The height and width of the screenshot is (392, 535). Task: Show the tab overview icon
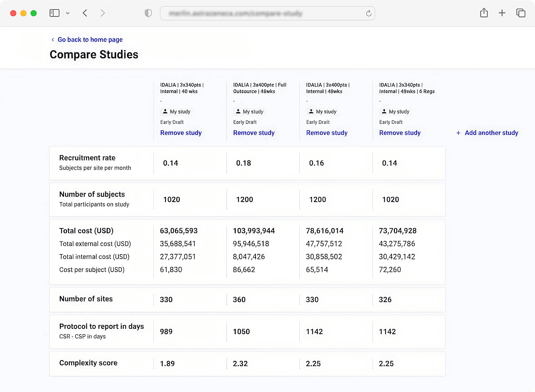tap(521, 13)
